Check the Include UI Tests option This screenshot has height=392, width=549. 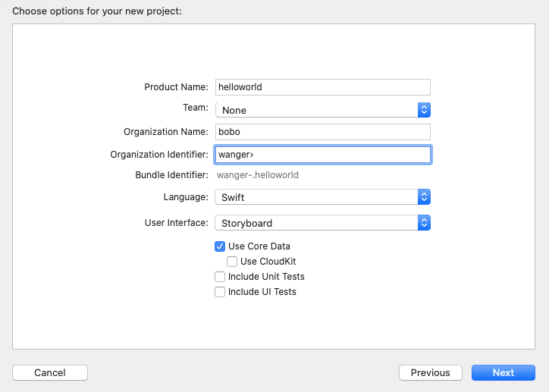coord(220,292)
